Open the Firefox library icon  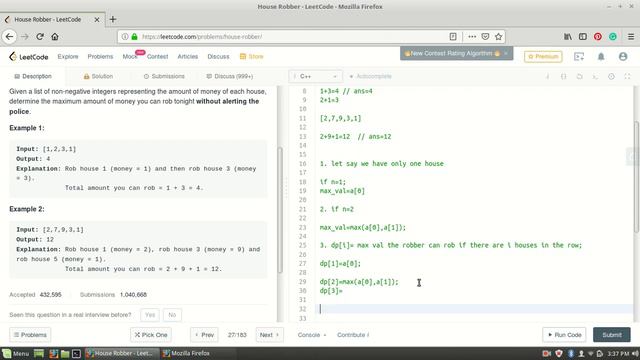pos(568,37)
